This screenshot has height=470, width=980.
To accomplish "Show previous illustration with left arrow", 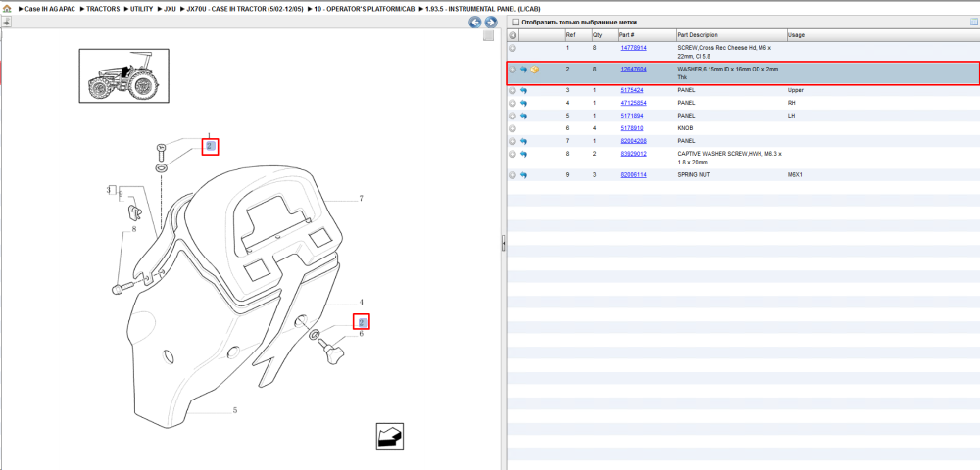I will coord(475,23).
